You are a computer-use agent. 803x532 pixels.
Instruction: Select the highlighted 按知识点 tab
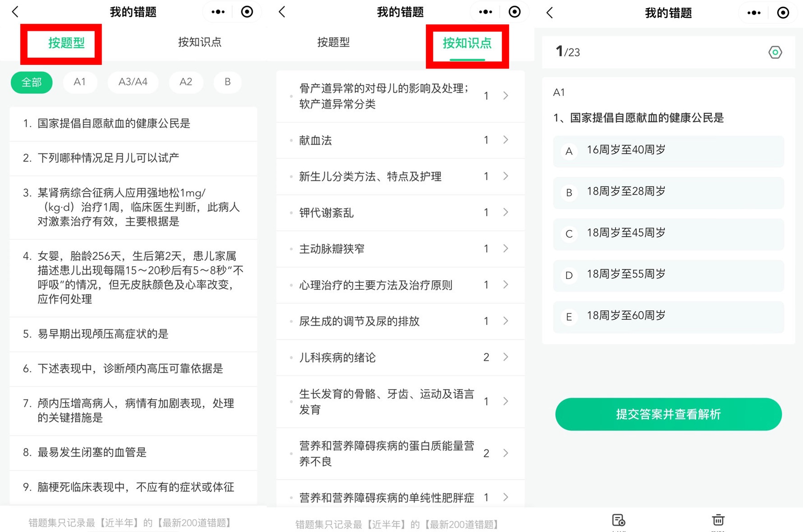point(467,44)
